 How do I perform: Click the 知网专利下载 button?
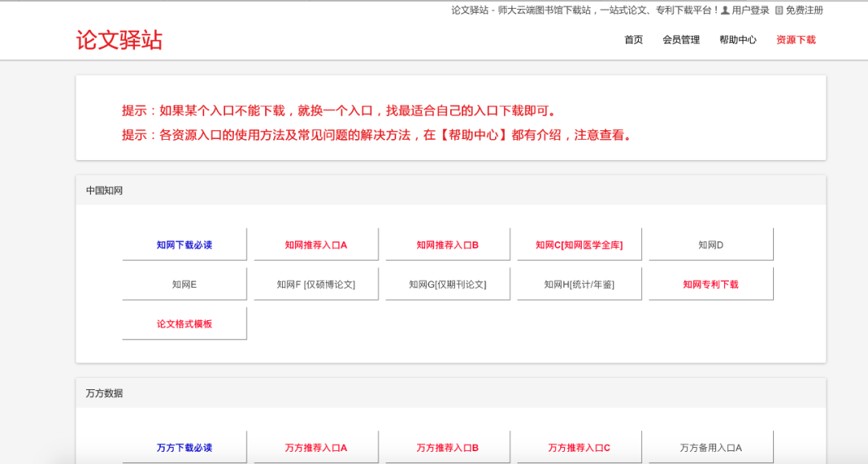711,284
